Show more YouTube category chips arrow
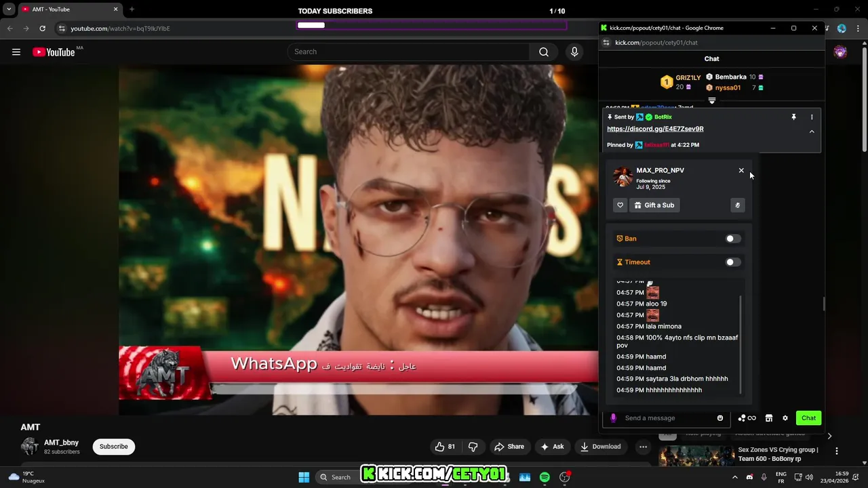Image resolution: width=868 pixels, height=488 pixels. point(829,436)
